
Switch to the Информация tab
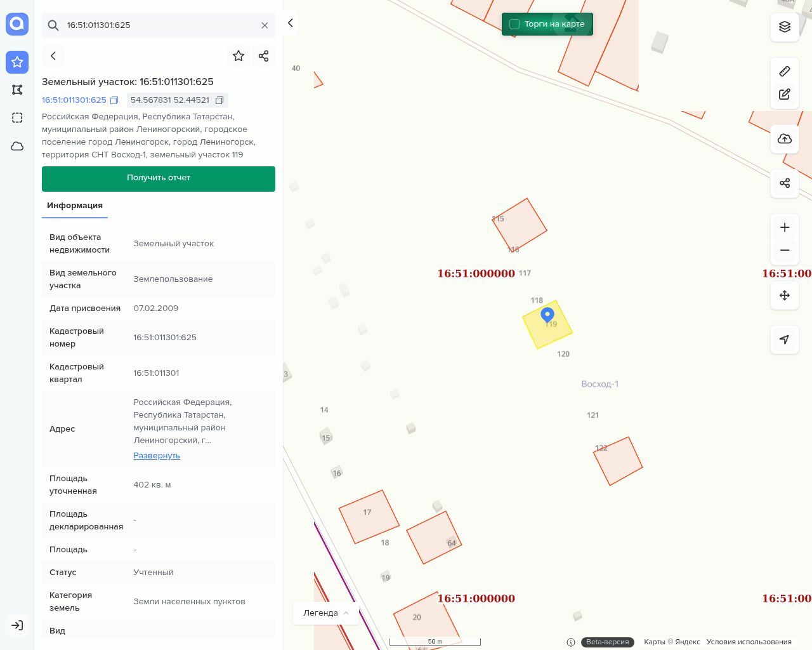(x=75, y=206)
